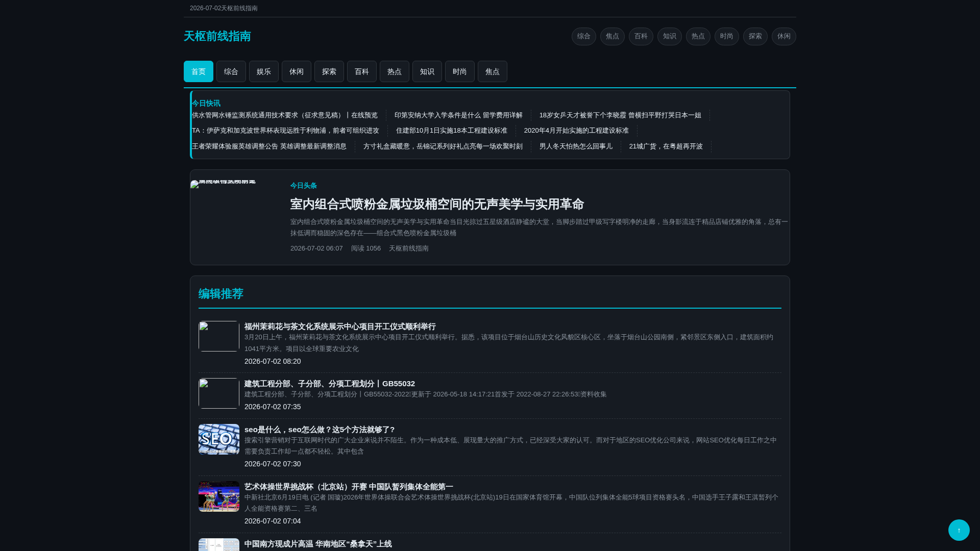Open the 综合 navigation tab
This screenshot has height=551, width=980.
(x=231, y=71)
